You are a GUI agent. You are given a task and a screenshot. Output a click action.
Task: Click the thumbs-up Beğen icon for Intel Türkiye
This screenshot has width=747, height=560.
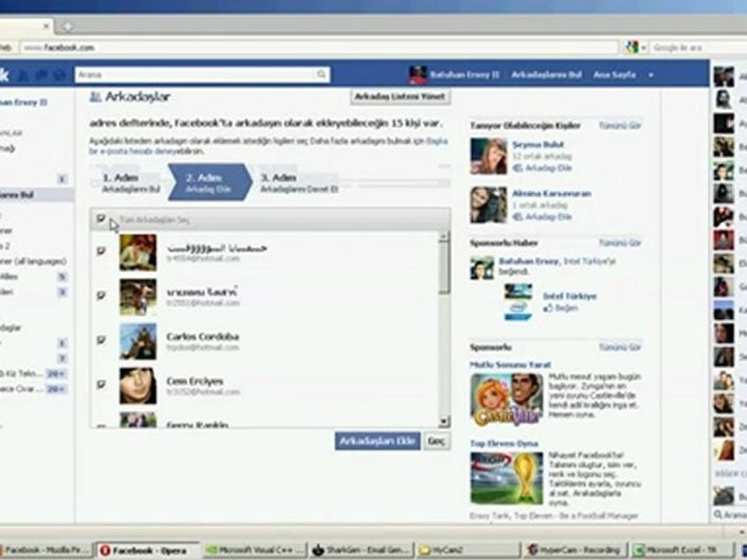[x=548, y=308]
